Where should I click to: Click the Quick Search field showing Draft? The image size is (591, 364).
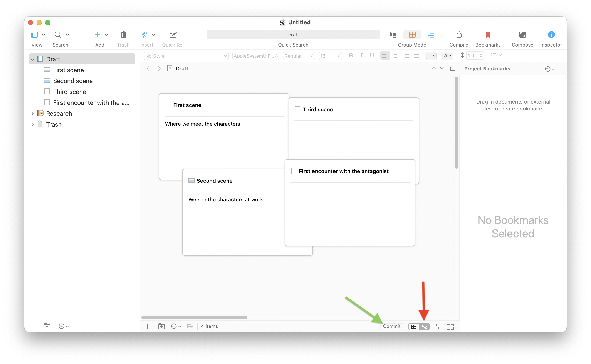click(293, 35)
